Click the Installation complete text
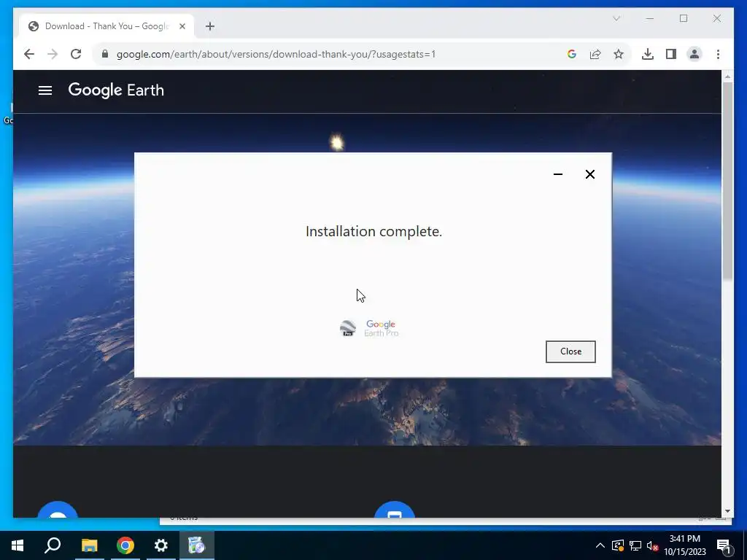Viewport: 747px width, 560px height. (374, 231)
